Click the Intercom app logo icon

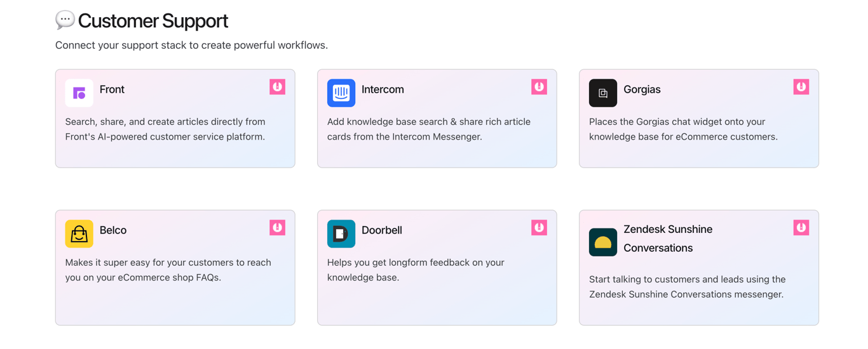tap(341, 93)
